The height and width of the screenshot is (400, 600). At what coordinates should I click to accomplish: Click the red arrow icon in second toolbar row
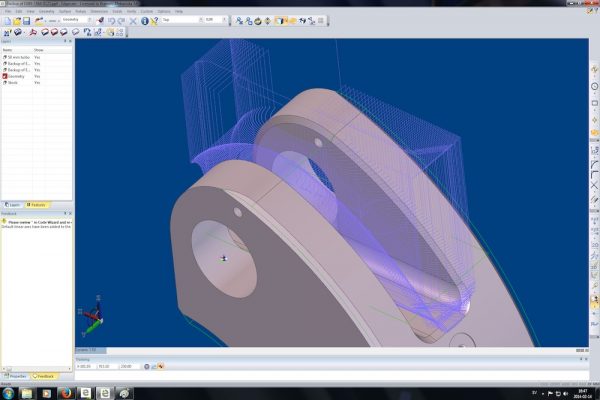tap(33, 33)
